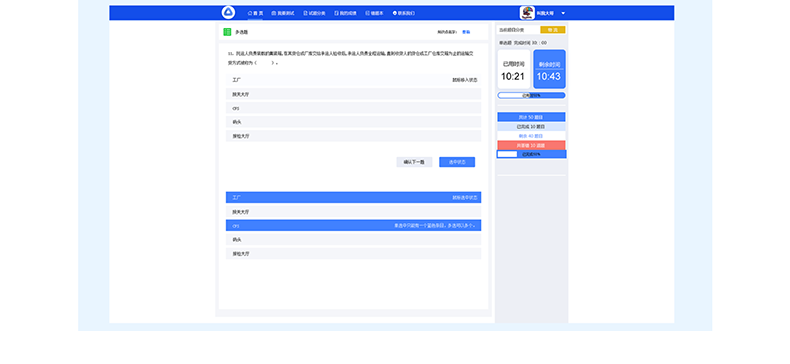The image size is (790, 364).
Task: Open the 首页 home nav tab
Action: click(x=255, y=13)
